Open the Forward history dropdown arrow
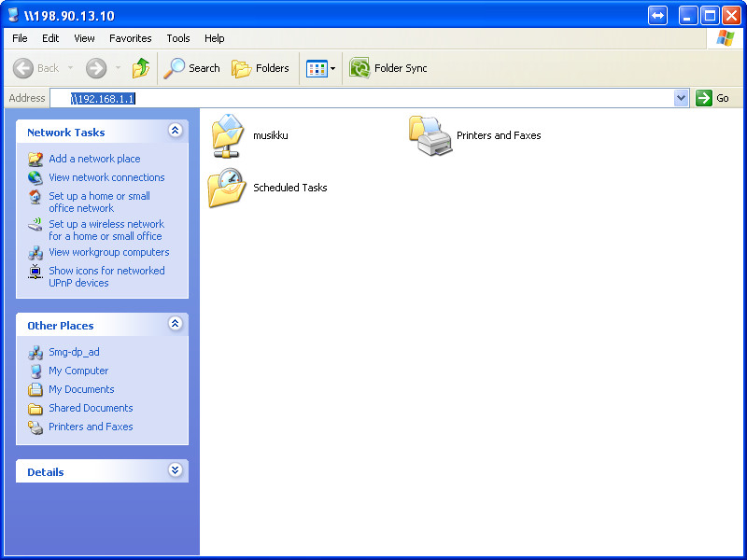747x560 pixels. click(119, 68)
